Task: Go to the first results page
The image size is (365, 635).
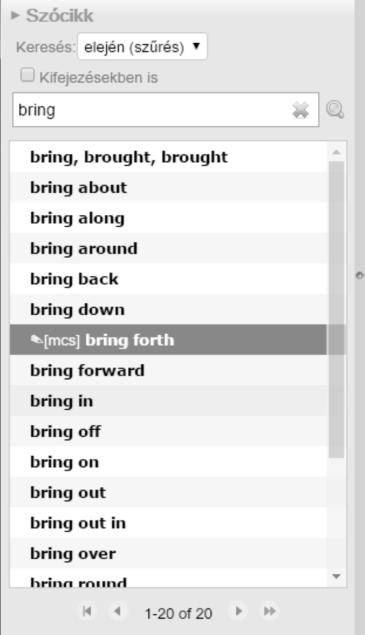Action: 87,611
